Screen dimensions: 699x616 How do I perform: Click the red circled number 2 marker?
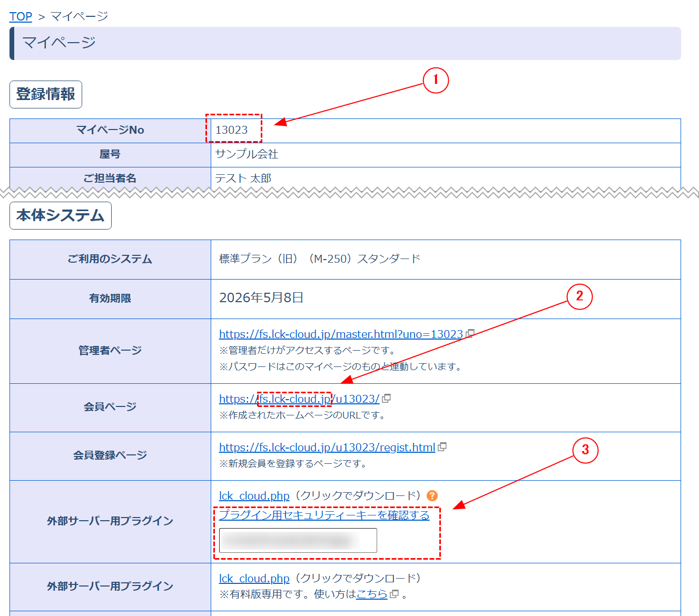(579, 296)
